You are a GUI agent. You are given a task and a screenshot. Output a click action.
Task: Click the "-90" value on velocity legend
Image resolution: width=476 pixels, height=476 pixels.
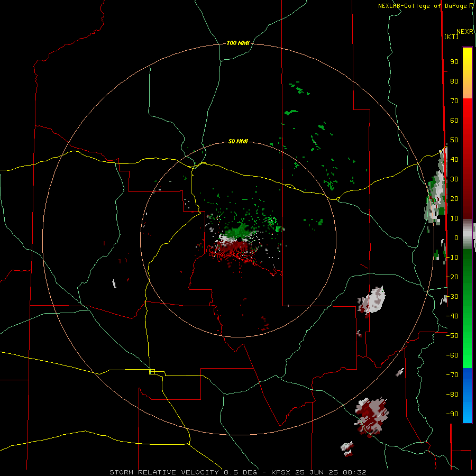pyautogui.click(x=452, y=414)
